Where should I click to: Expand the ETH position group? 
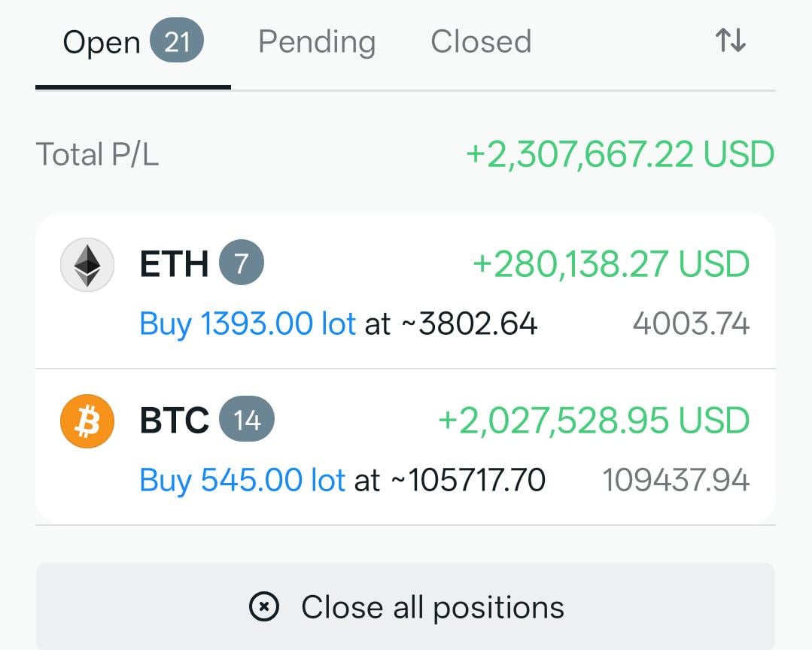174,264
